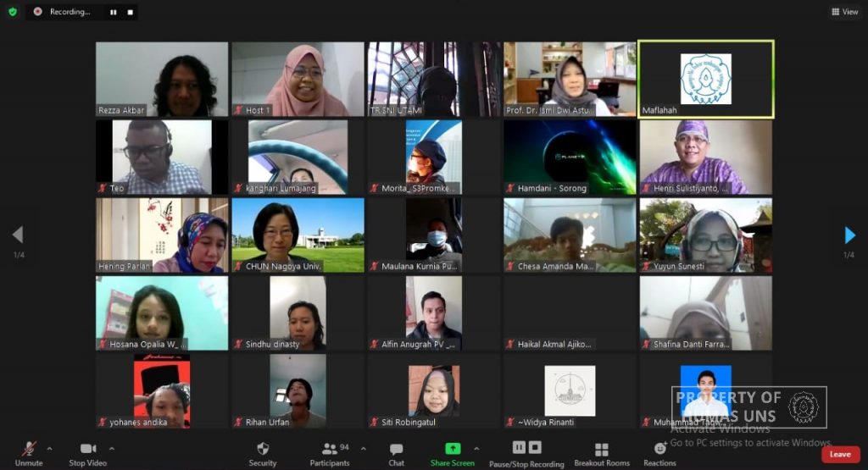The height and width of the screenshot is (470, 868).
Task: Open the Participants panel
Action: click(330, 453)
